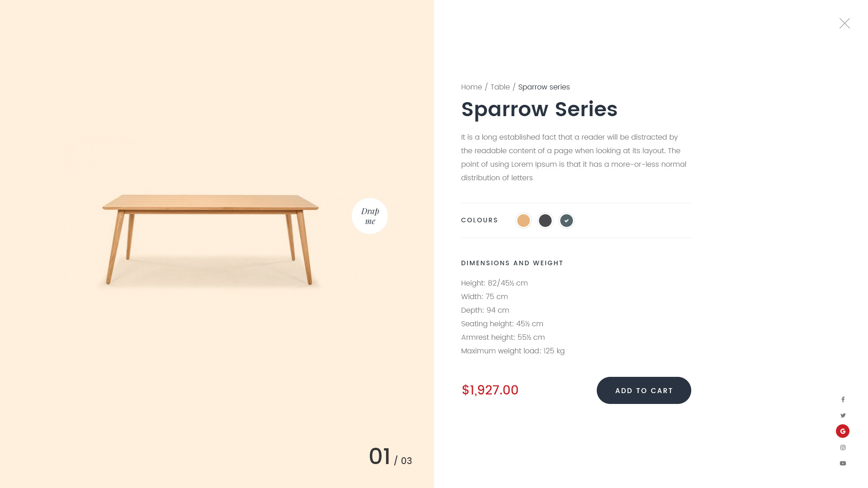Close the product view with the X icon
The height and width of the screenshot is (488, 868).
(844, 23)
